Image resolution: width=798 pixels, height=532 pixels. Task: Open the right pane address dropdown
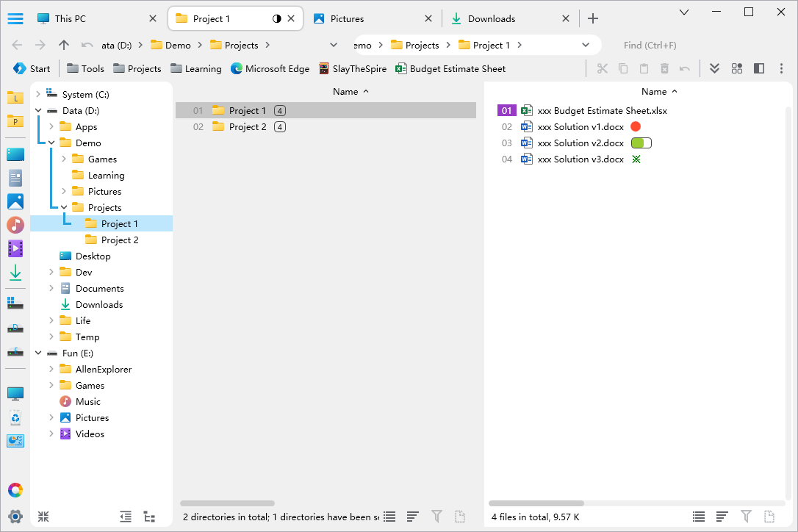pos(586,45)
